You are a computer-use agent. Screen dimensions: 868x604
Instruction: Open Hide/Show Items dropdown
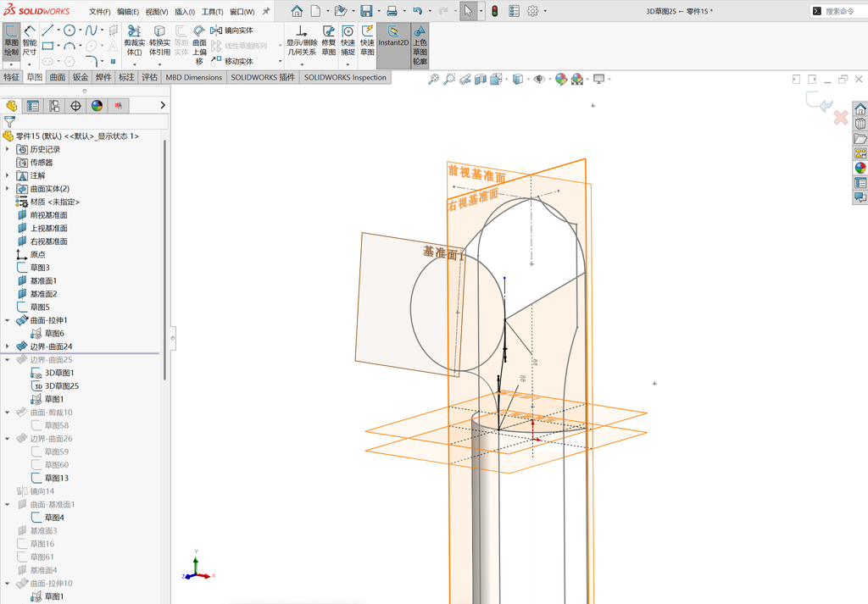[549, 79]
